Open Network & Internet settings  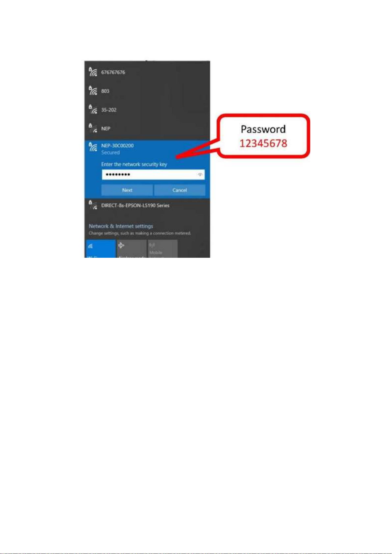(x=121, y=226)
